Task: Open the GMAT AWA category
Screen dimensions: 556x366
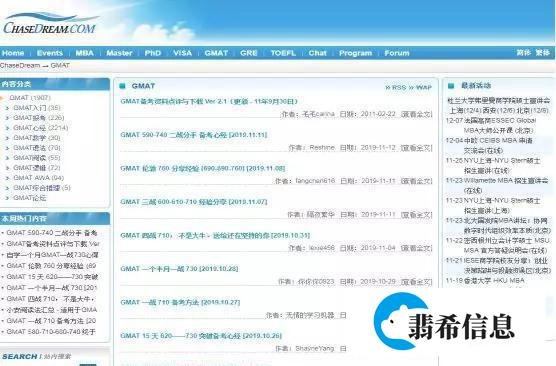Action: (x=38, y=178)
